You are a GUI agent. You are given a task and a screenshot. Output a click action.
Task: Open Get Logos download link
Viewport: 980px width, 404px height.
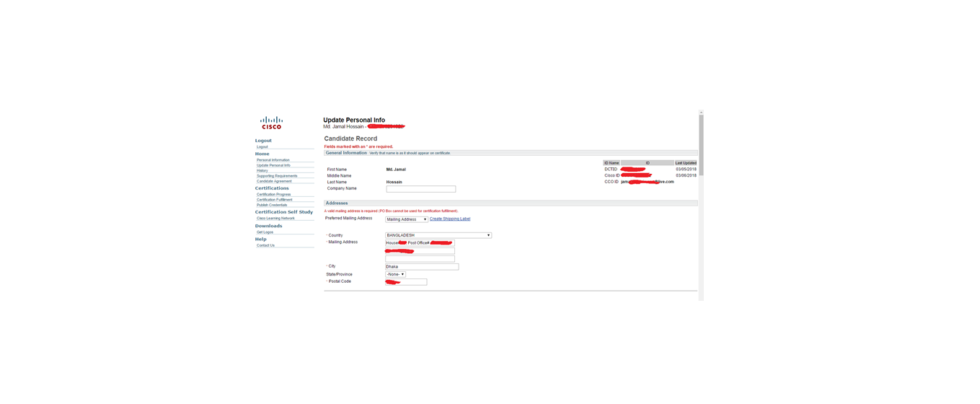coord(265,232)
